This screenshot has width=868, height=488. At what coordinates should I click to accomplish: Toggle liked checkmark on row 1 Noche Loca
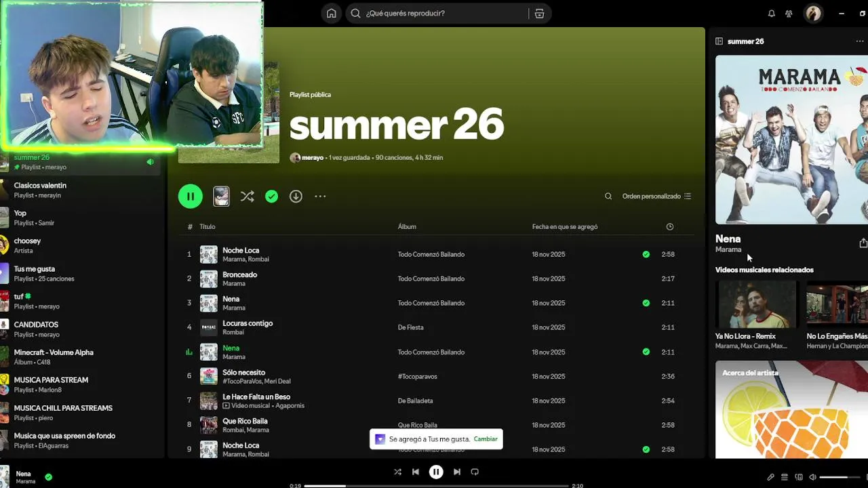646,254
